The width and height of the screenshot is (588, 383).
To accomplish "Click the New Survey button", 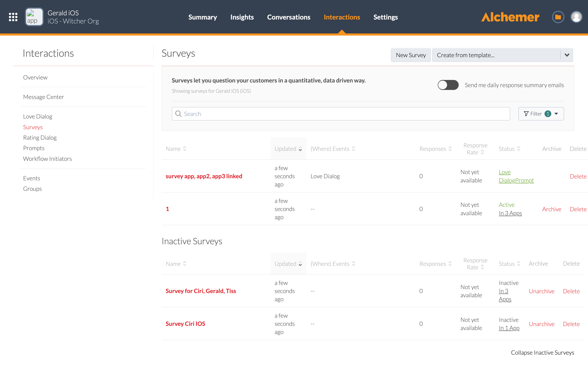I will coord(411,55).
